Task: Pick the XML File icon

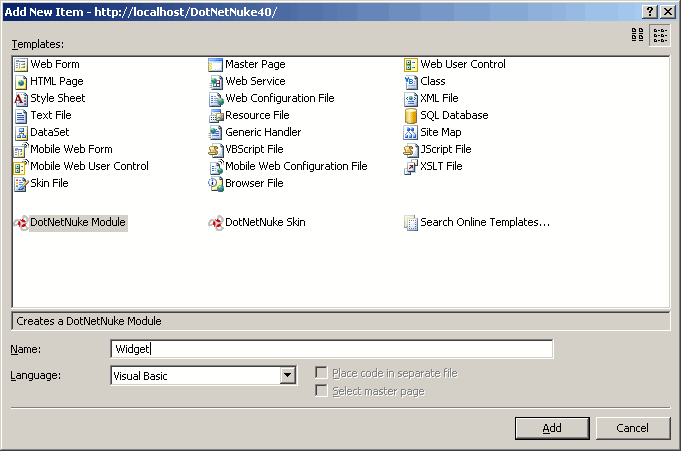Action: pos(410,99)
